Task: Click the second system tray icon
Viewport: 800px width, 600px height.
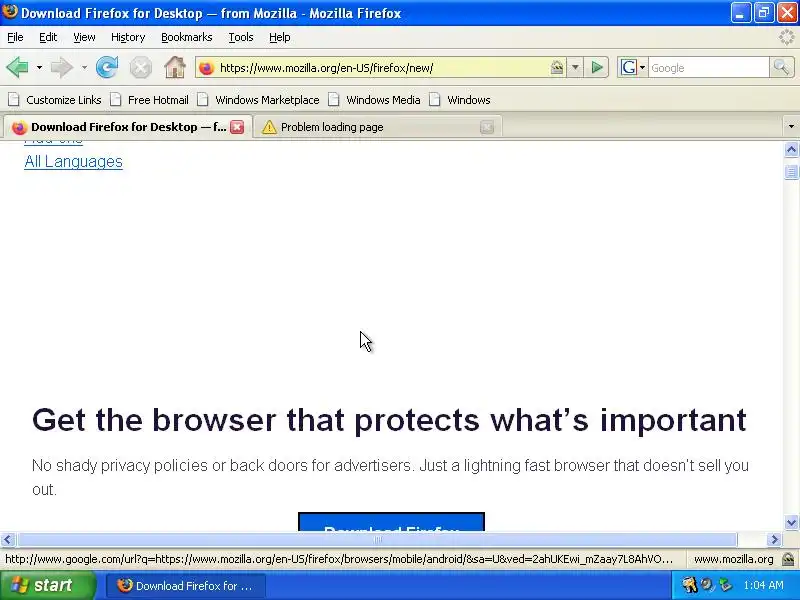Action: [x=707, y=585]
